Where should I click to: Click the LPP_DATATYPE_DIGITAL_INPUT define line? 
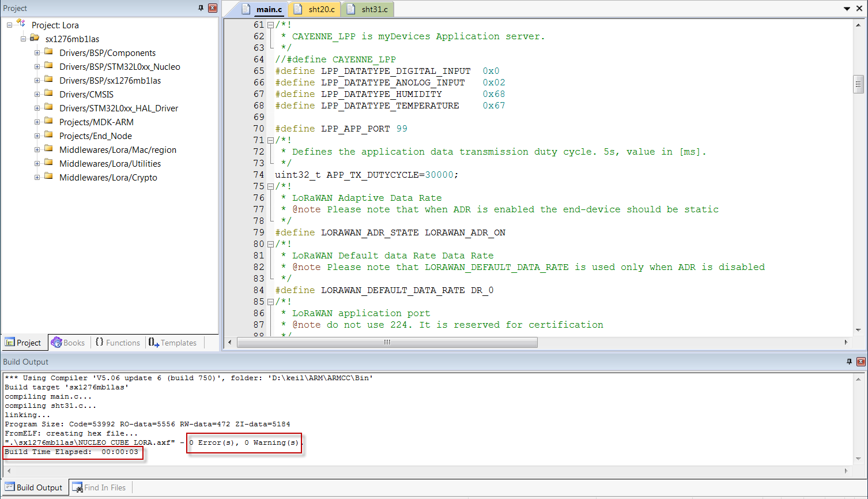[x=387, y=71]
